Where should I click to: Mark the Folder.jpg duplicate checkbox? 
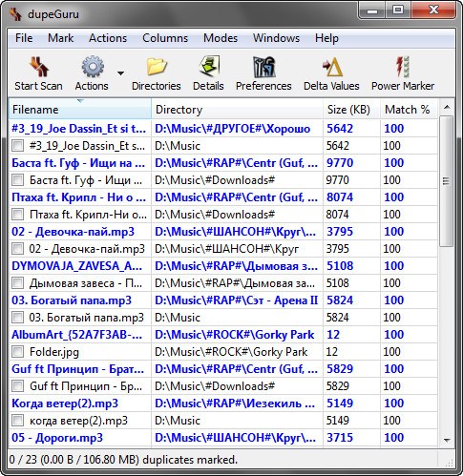(x=17, y=352)
